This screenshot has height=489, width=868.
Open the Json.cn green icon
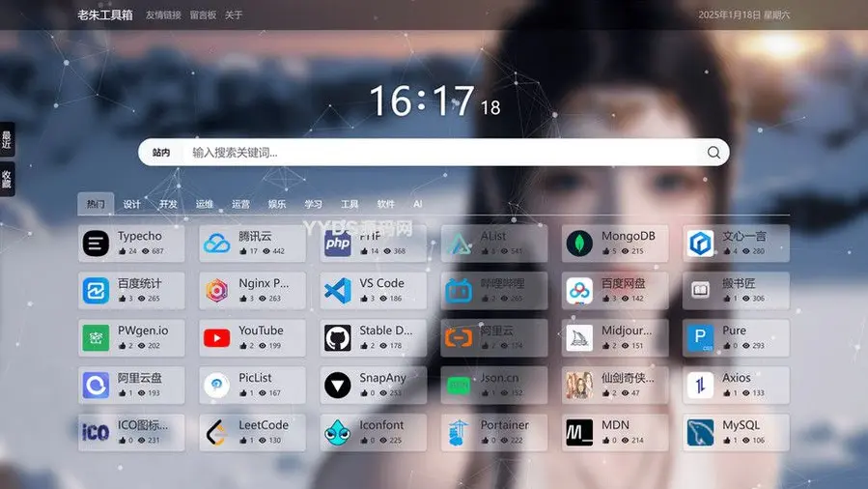[x=459, y=386]
